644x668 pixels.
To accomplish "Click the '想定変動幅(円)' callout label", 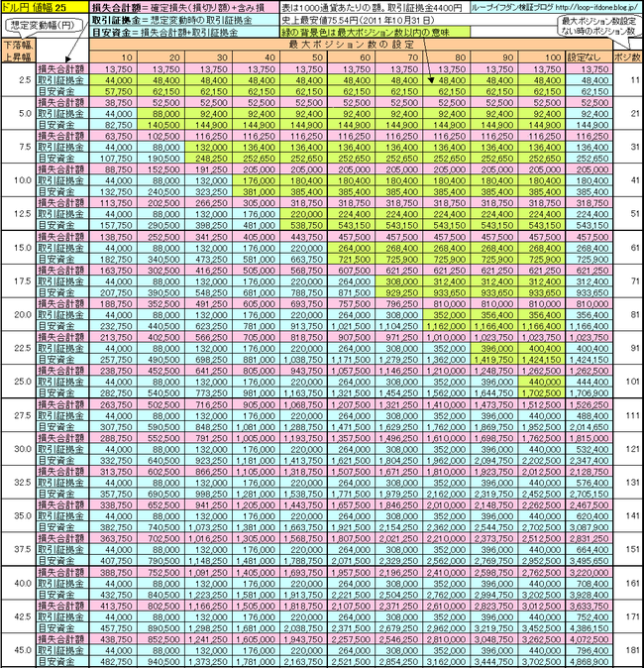I will click(42, 25).
